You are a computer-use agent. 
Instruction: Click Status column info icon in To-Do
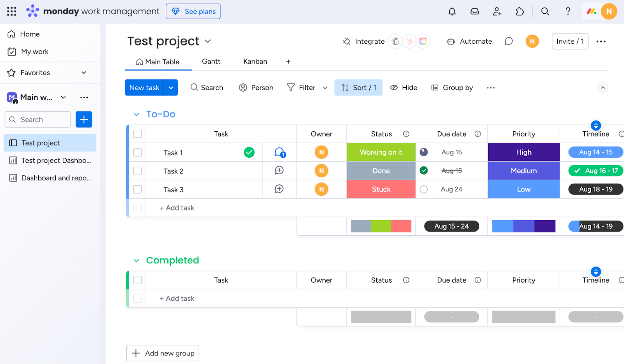click(x=406, y=134)
